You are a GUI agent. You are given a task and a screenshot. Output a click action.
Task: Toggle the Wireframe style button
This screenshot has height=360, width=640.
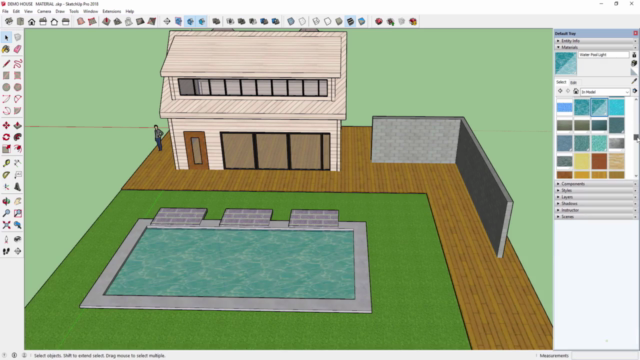[x=316, y=21]
